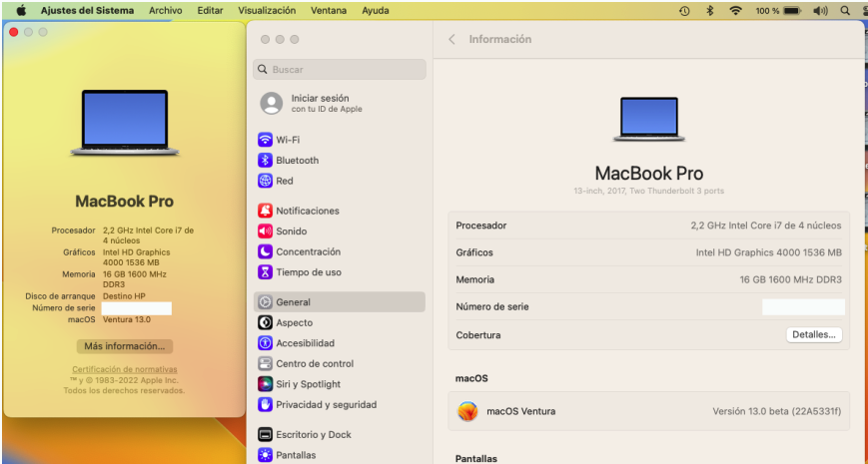Click the Sonido speaker icon
This screenshot has width=868, height=464.
(266, 232)
